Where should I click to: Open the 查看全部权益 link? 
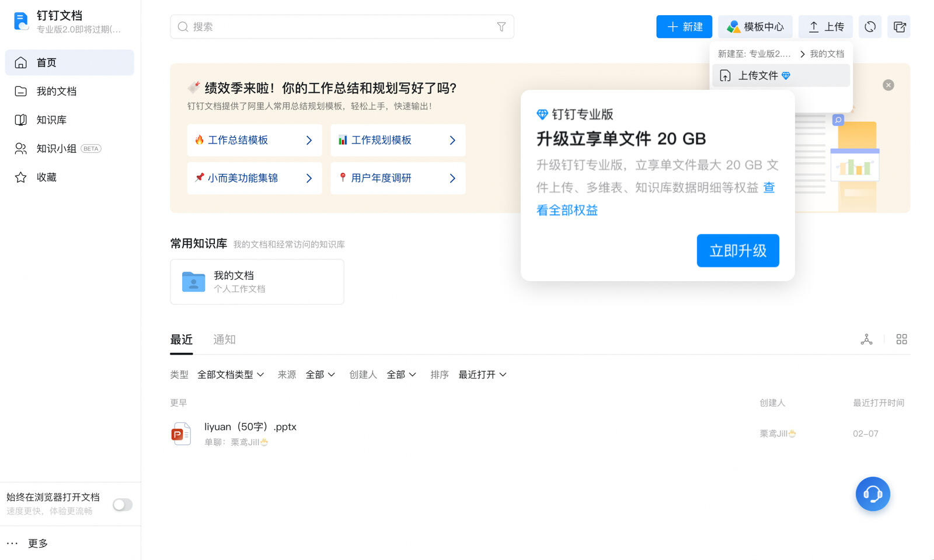point(567,210)
